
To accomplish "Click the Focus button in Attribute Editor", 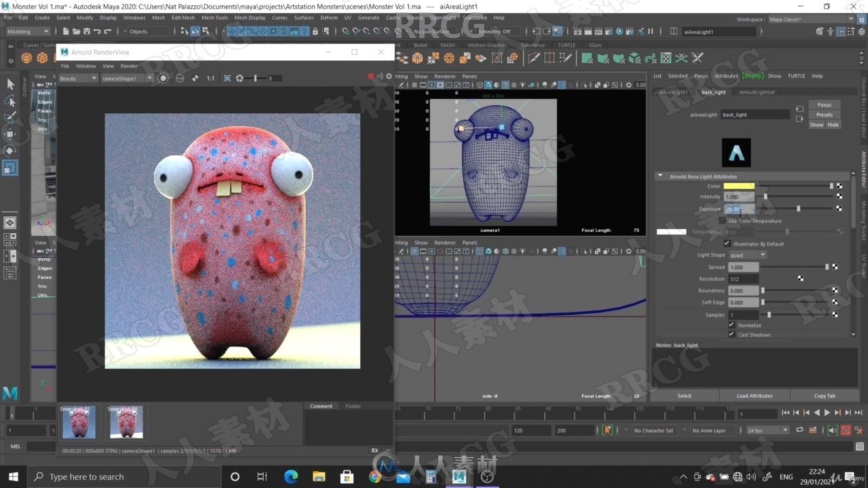I will (x=824, y=105).
